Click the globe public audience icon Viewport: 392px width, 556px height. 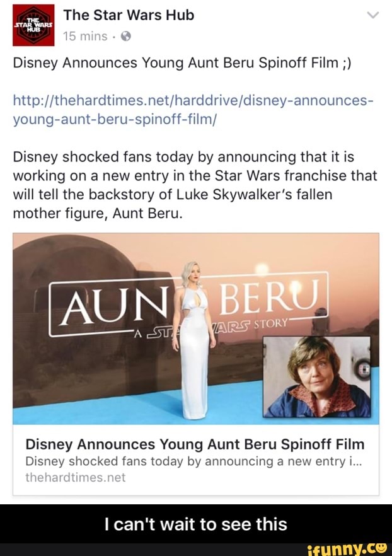tap(125, 37)
